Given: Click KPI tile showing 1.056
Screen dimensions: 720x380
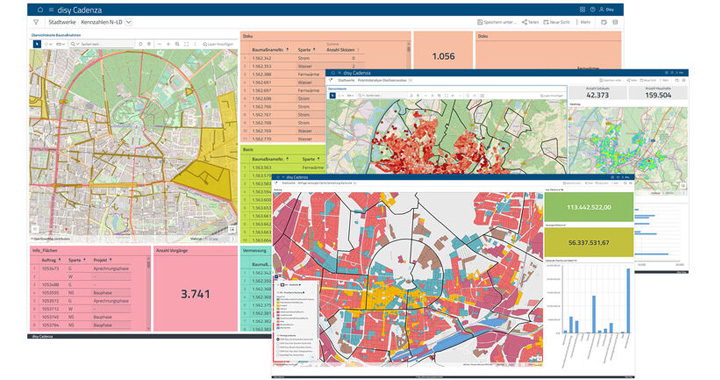Looking at the screenshot, I should [x=444, y=56].
